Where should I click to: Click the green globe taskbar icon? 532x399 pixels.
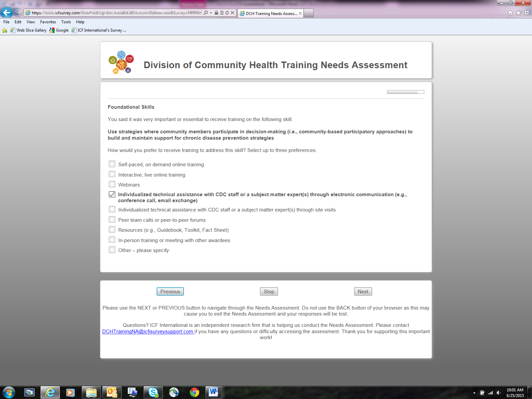tap(174, 392)
